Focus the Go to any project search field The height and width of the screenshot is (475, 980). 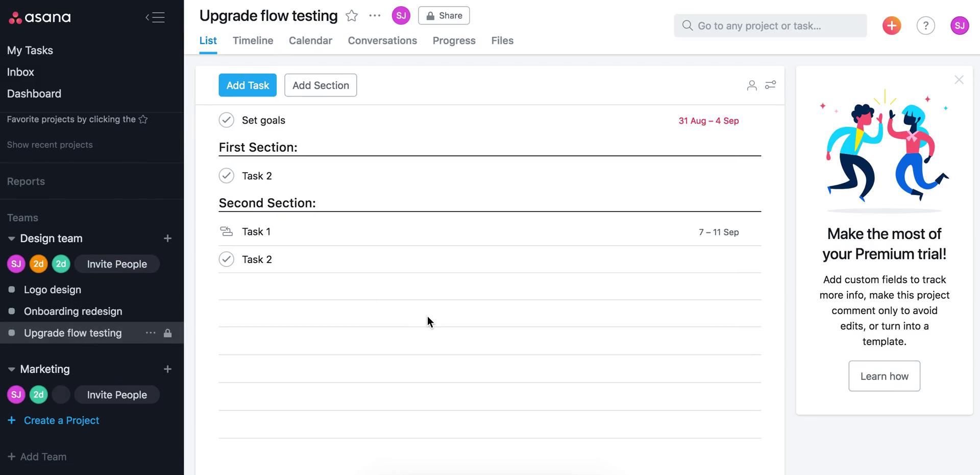(x=770, y=26)
